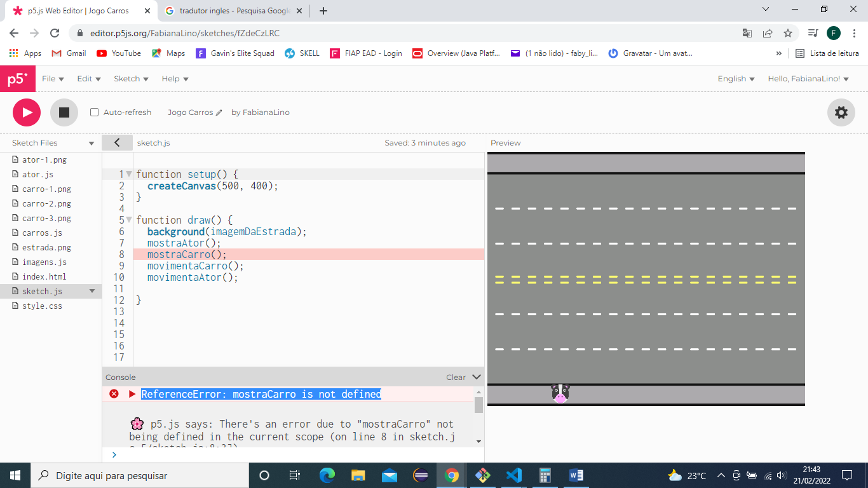Open the editor settings gear
This screenshot has height=488, width=868.
tap(841, 112)
